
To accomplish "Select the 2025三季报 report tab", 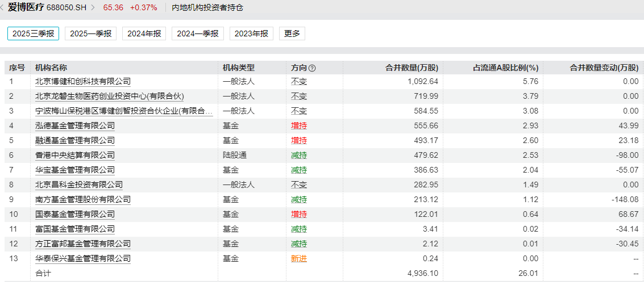I will pyautogui.click(x=33, y=33).
